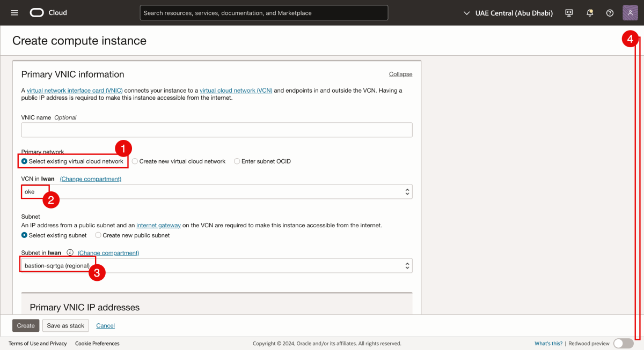Click the info icon beside Subnet in Iwan
The image size is (644, 350).
coord(70,252)
